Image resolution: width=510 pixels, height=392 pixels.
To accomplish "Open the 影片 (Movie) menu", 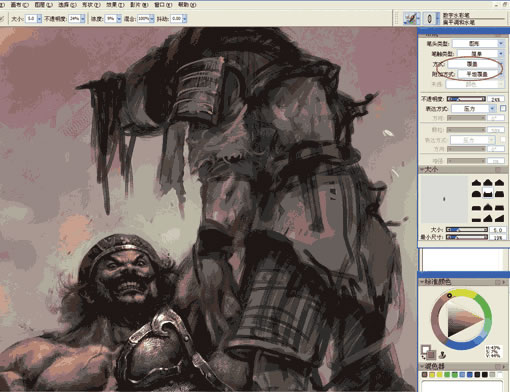I will [139, 5].
